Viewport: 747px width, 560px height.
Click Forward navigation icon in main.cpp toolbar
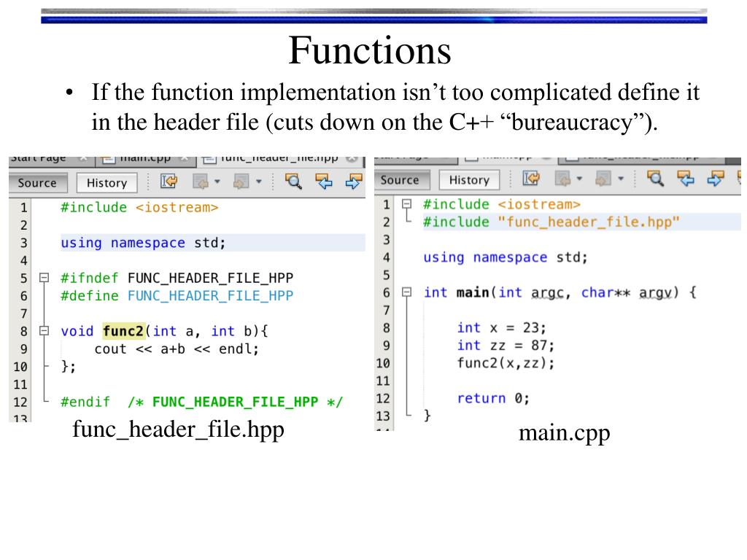pos(603,179)
